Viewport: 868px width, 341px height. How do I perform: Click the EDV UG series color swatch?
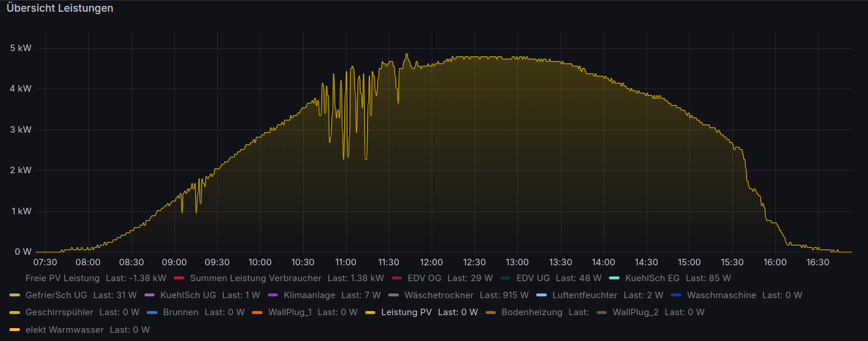click(x=506, y=278)
